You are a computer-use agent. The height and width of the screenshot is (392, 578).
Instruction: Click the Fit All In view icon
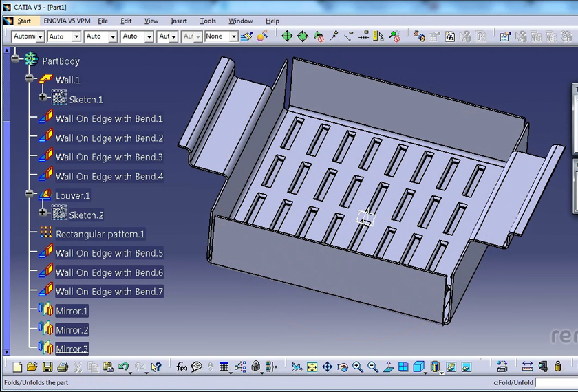[x=312, y=368]
